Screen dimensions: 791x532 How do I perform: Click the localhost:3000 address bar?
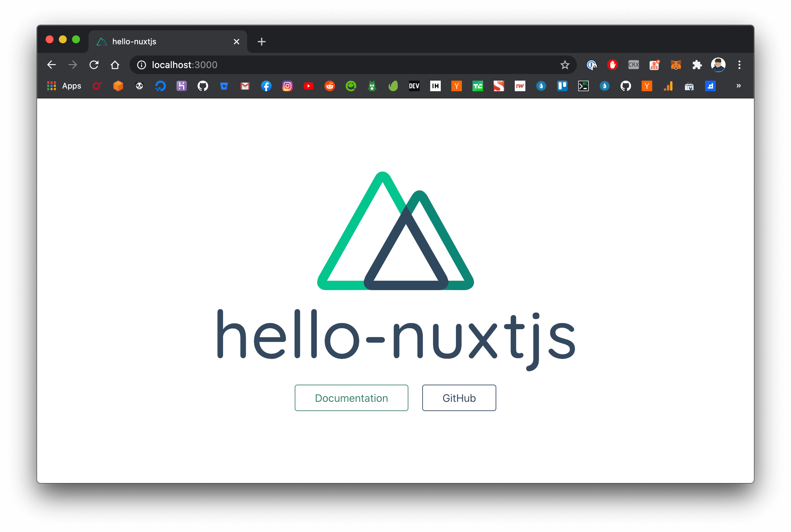click(x=184, y=63)
